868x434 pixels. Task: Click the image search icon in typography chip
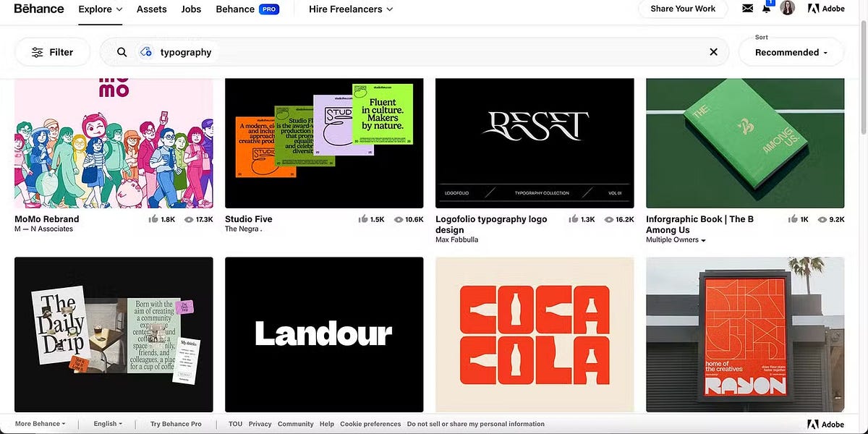pos(146,52)
